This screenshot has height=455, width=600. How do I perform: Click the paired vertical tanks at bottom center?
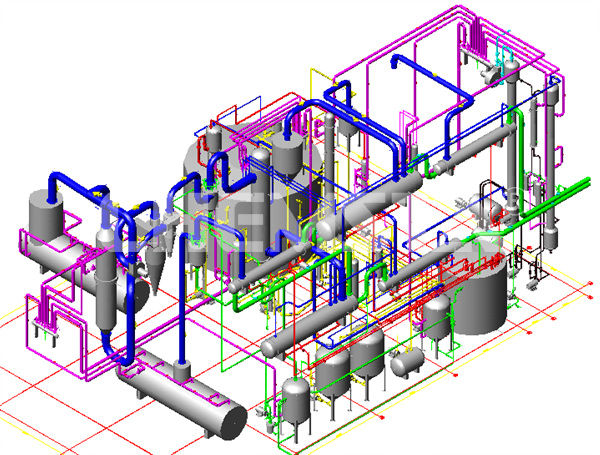350,357
